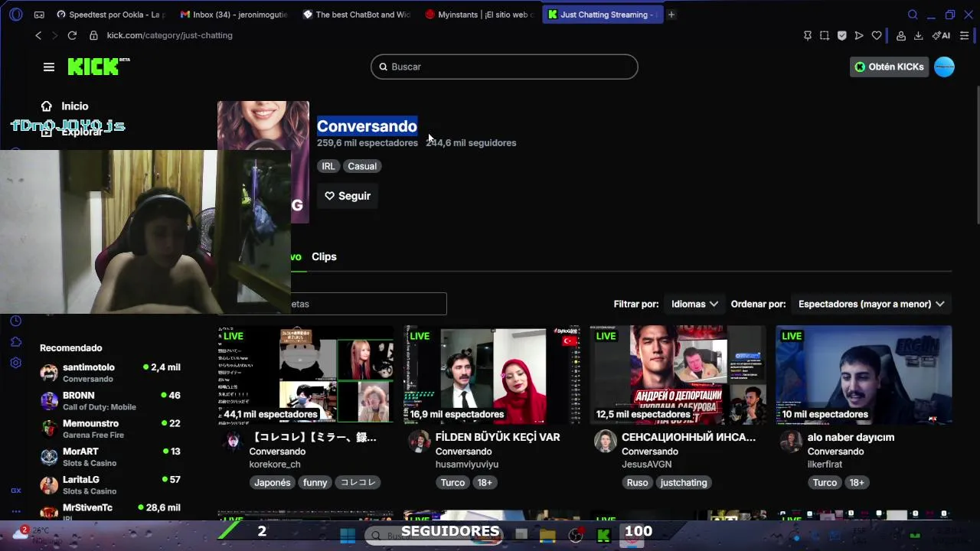980x551 pixels.
Task: Open Memounstro recommended channel
Action: 110,429
